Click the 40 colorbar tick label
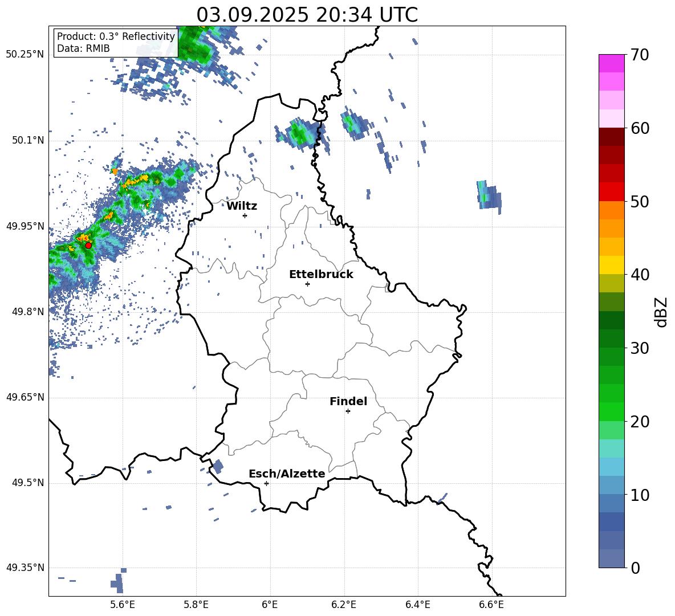 [640, 275]
